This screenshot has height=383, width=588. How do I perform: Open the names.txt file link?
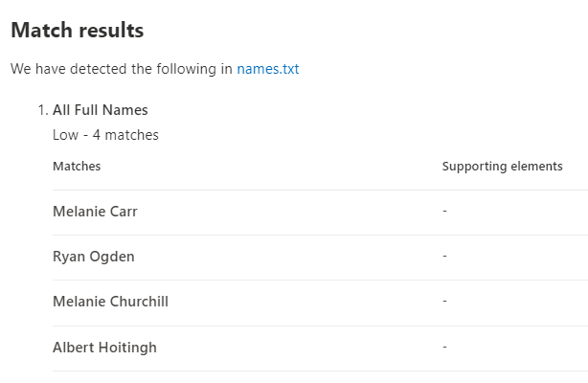pyautogui.click(x=268, y=69)
